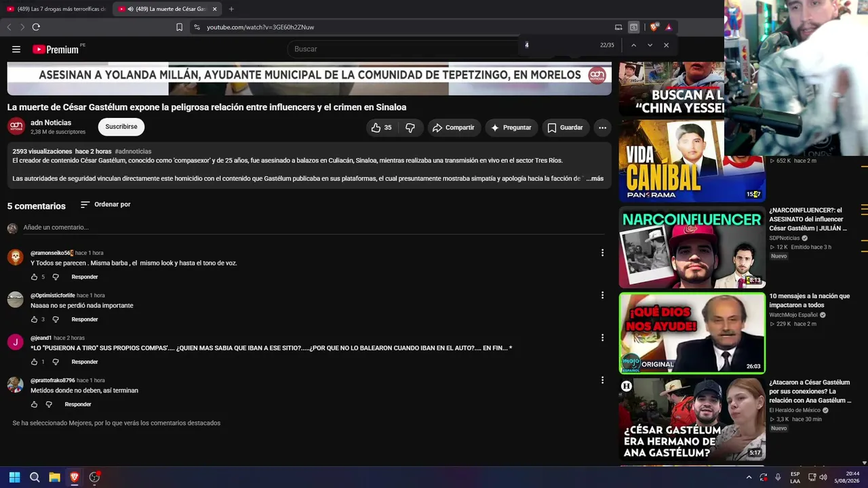
Task: Open options on prattofrako8796's comment
Action: (602, 380)
